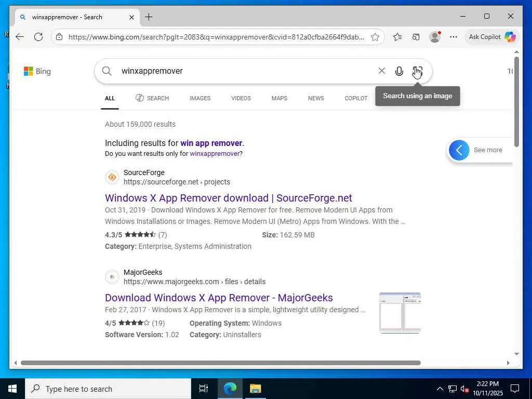Switch to the VIDEOS tab
The width and height of the screenshot is (532, 399).
(241, 98)
